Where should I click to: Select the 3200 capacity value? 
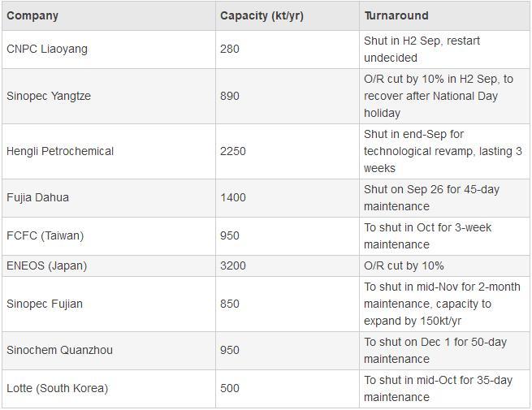pyautogui.click(x=233, y=265)
